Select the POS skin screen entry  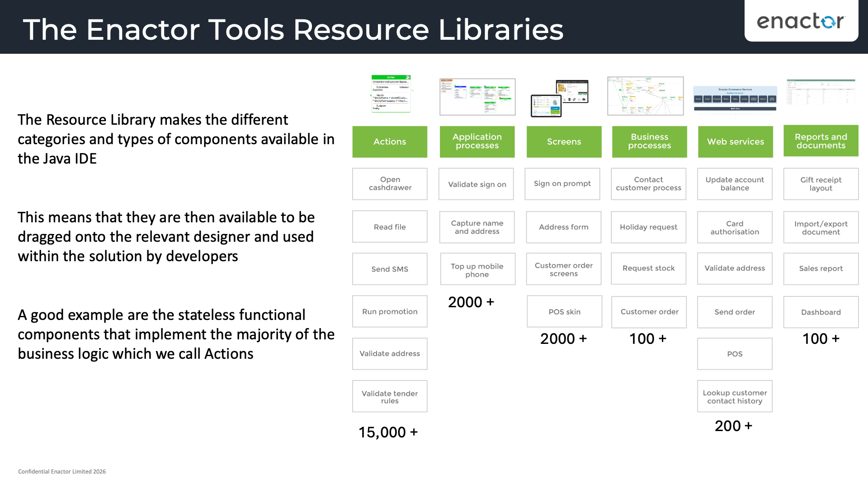click(564, 311)
